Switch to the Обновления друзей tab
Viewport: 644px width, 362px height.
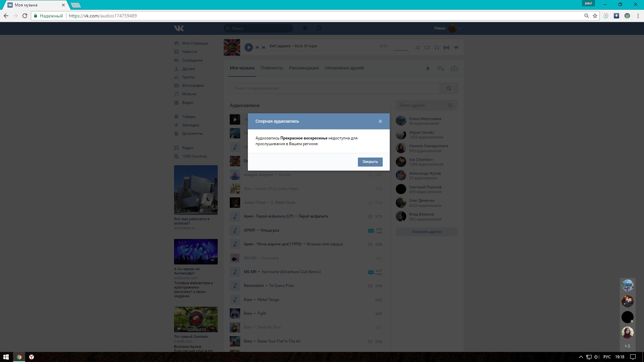pos(344,68)
